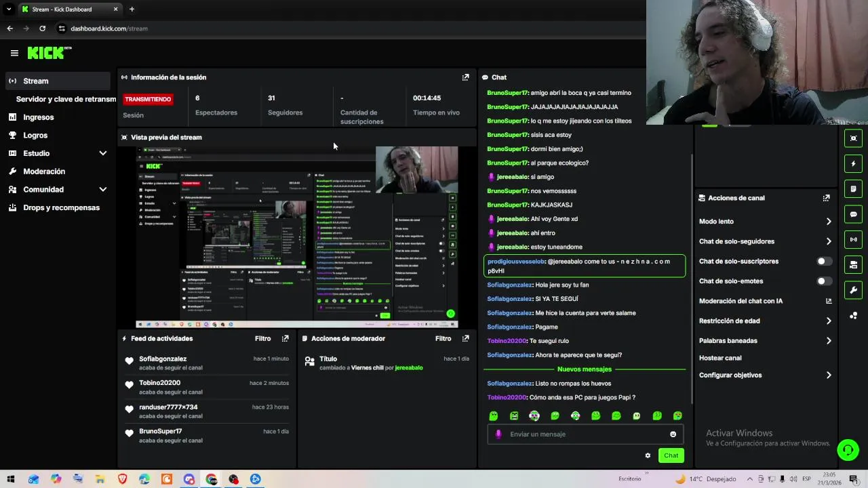Insert the first green Kick emote in the row
868x488 pixels.
coord(494,415)
